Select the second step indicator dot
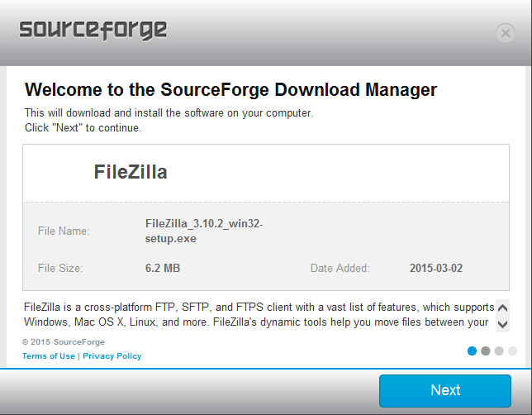 (x=486, y=351)
